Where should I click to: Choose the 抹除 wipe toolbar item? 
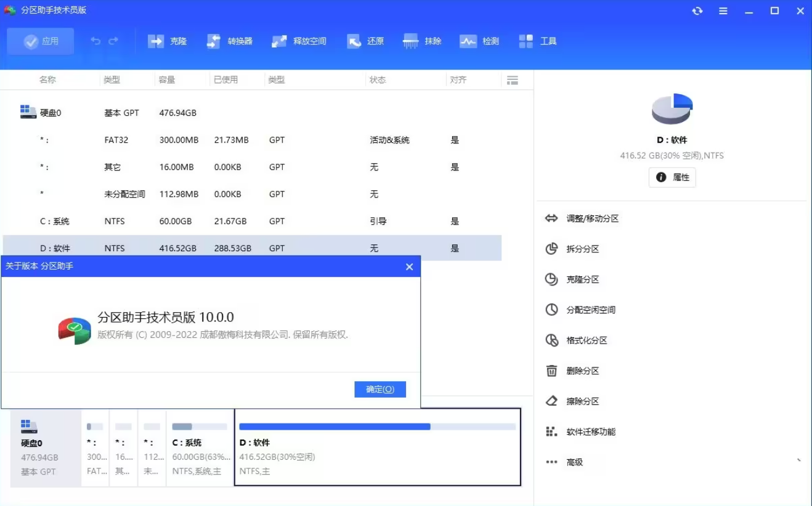coord(422,41)
